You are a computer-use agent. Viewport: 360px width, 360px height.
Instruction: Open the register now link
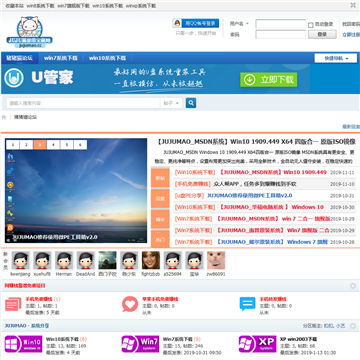click(351, 34)
